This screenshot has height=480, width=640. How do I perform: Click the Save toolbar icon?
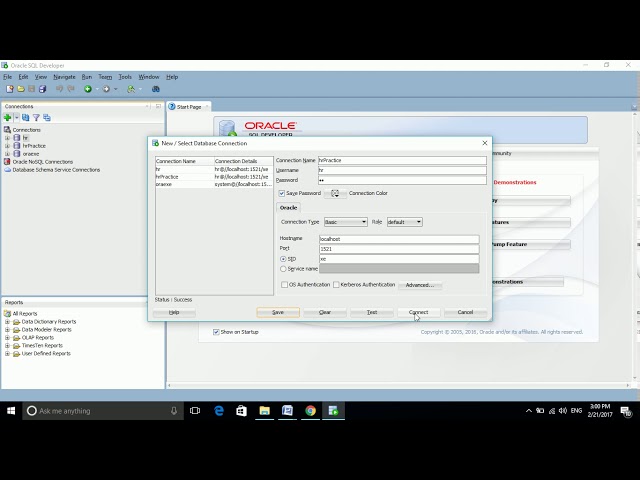pyautogui.click(x=31, y=89)
